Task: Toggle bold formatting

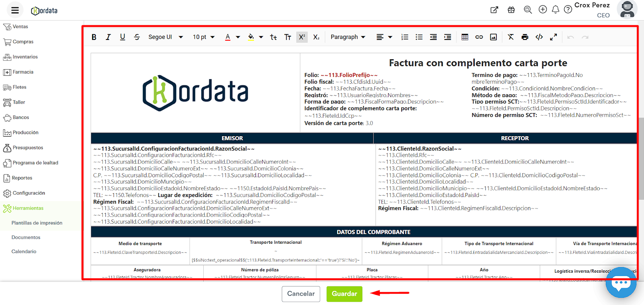Action: point(94,37)
